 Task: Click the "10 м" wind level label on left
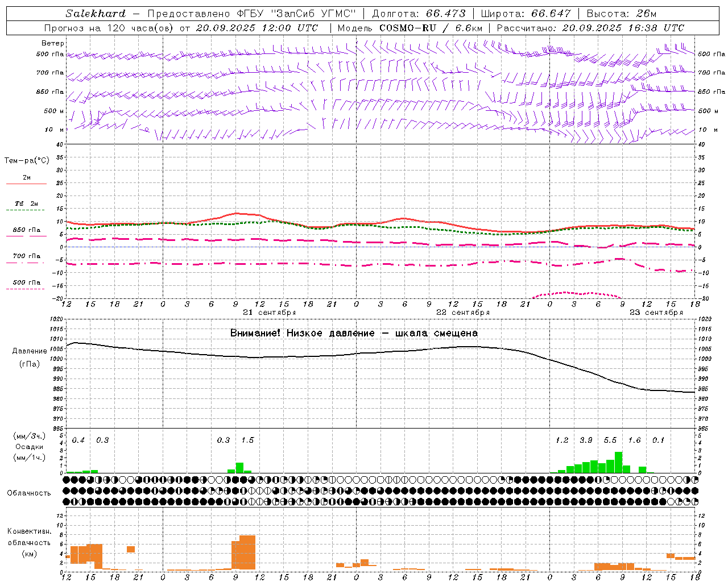[55, 130]
